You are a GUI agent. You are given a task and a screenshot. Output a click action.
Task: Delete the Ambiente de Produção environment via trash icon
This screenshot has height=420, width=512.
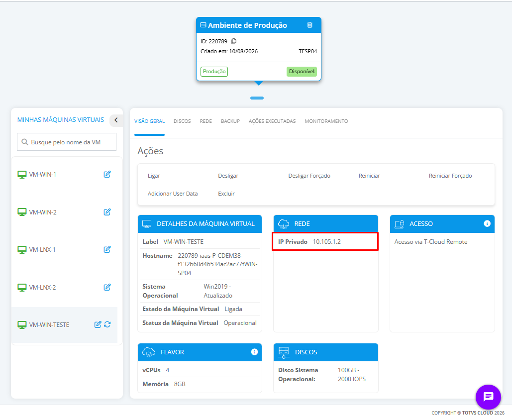(x=309, y=25)
